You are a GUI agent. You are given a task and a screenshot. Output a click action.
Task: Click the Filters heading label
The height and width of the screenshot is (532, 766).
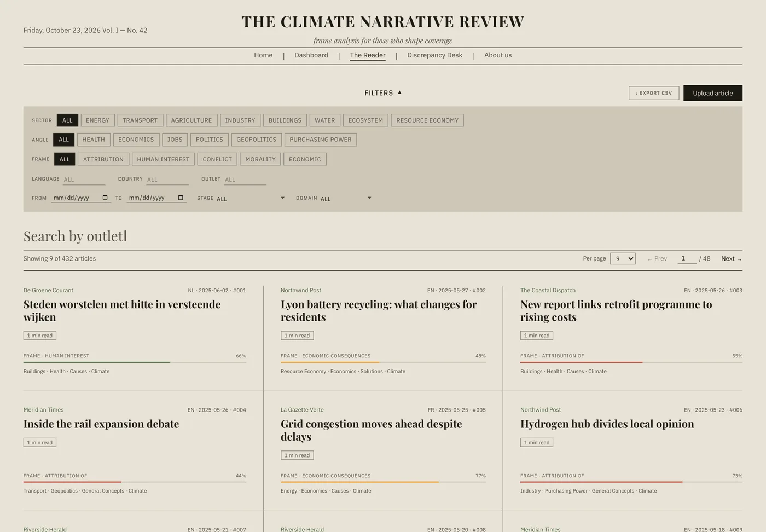tap(379, 93)
